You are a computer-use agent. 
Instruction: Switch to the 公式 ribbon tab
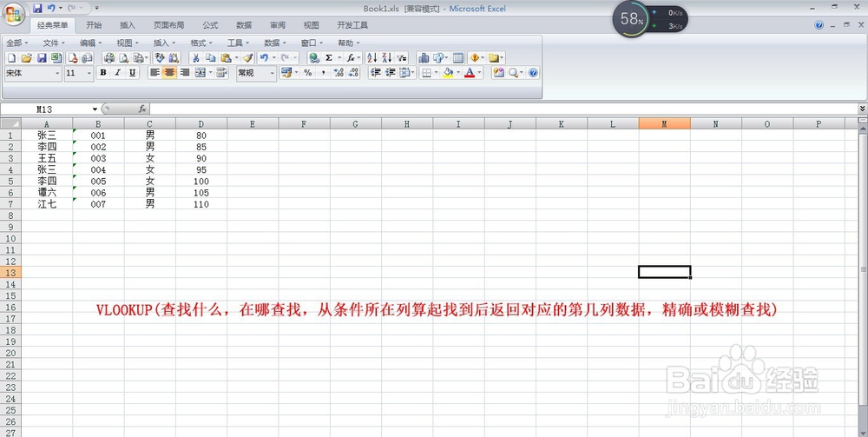coord(210,25)
